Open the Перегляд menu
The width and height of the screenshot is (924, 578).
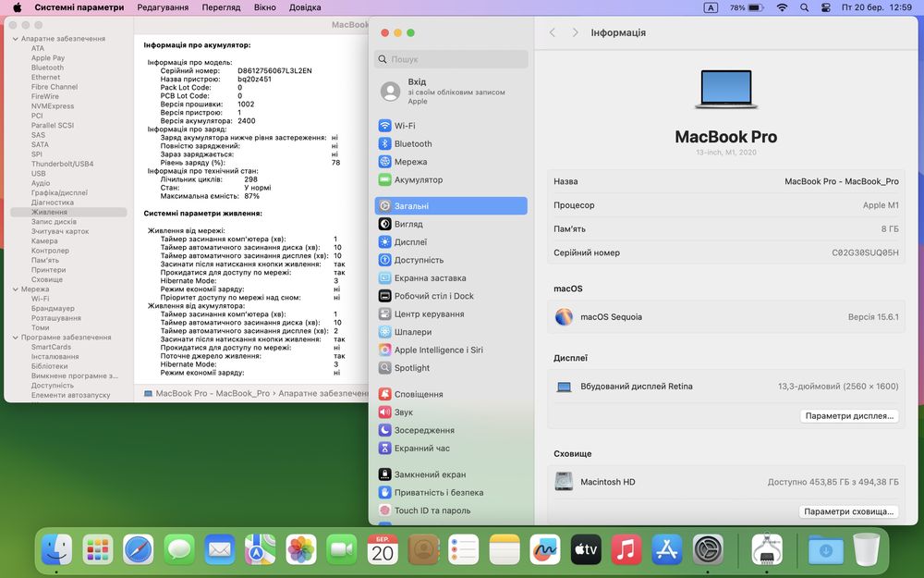point(221,7)
